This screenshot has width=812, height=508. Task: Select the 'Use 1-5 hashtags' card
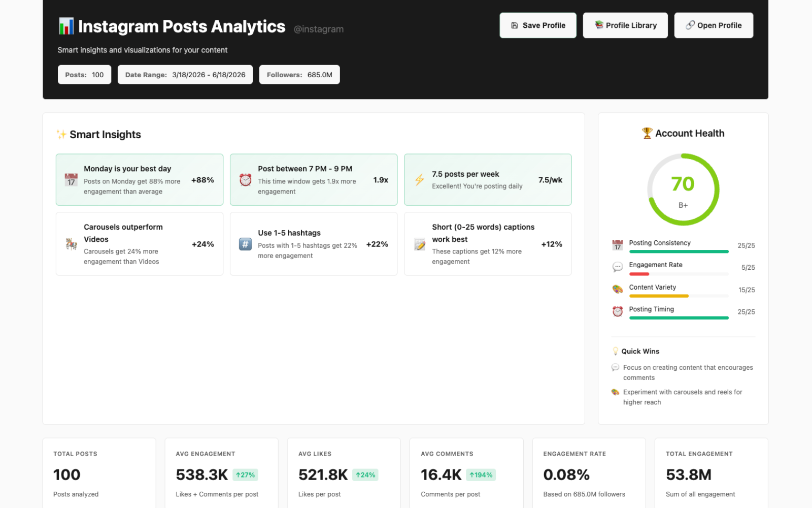pos(314,244)
